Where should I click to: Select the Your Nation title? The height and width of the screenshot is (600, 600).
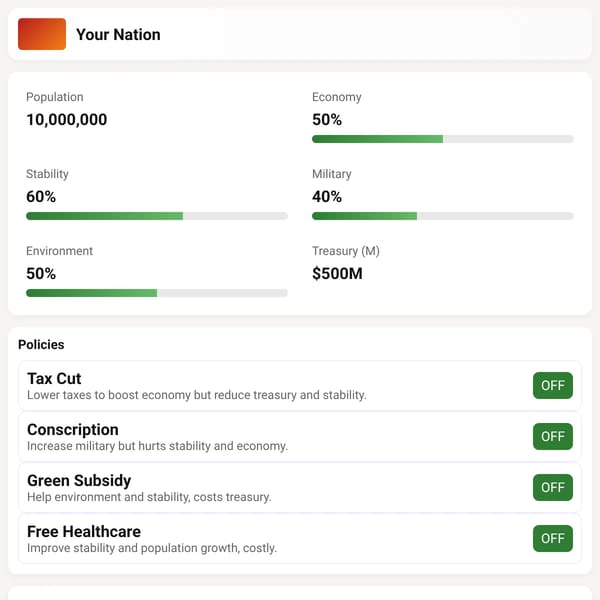point(118,34)
